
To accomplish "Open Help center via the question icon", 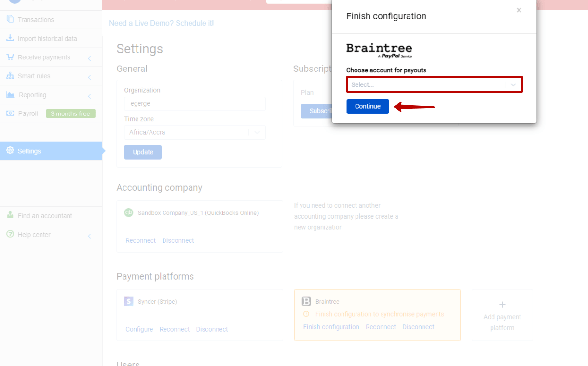I will click(10, 235).
